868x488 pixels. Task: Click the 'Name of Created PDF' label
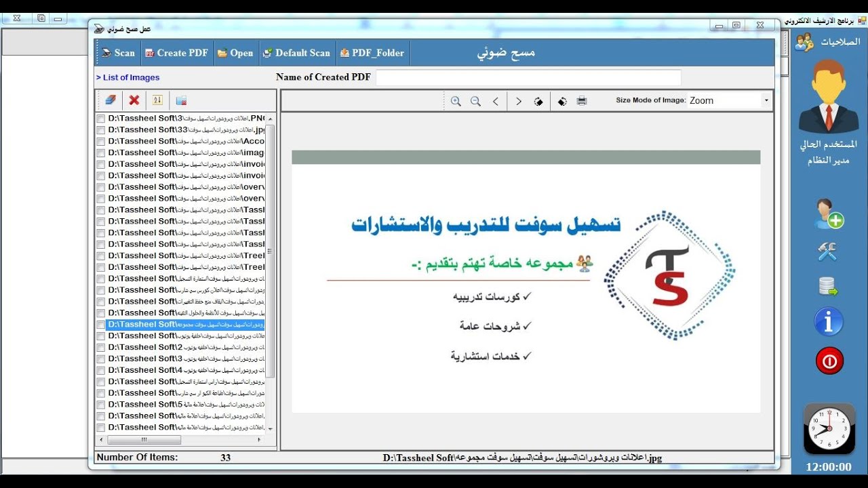click(323, 77)
